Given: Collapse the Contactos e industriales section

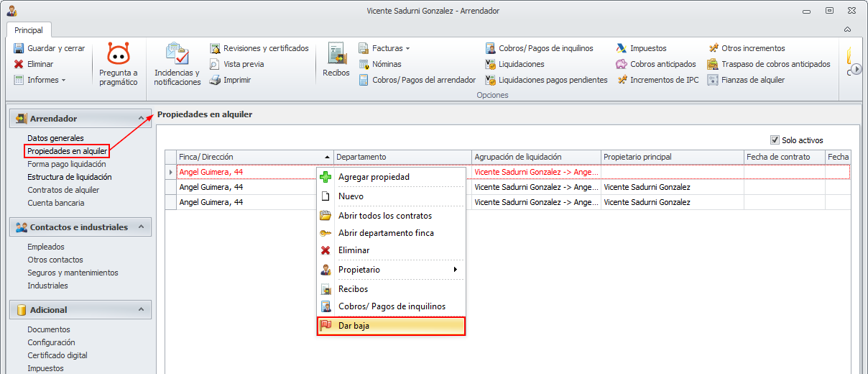Looking at the screenshot, I should [x=142, y=227].
